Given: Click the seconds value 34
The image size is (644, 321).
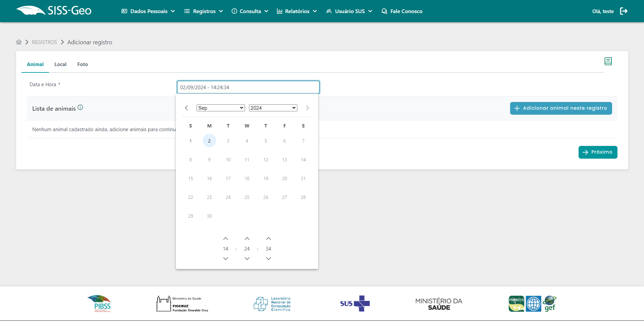Looking at the screenshot, I should click(268, 249).
